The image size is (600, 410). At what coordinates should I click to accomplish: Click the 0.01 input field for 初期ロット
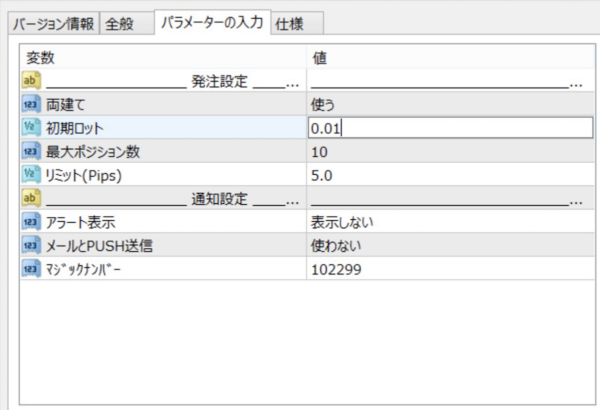tap(450, 128)
